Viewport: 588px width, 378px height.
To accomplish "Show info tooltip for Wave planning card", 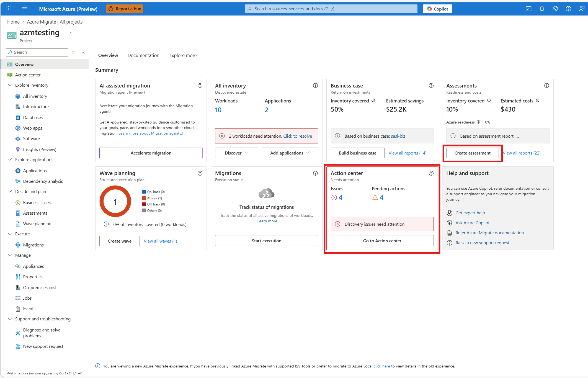I will 200,173.
